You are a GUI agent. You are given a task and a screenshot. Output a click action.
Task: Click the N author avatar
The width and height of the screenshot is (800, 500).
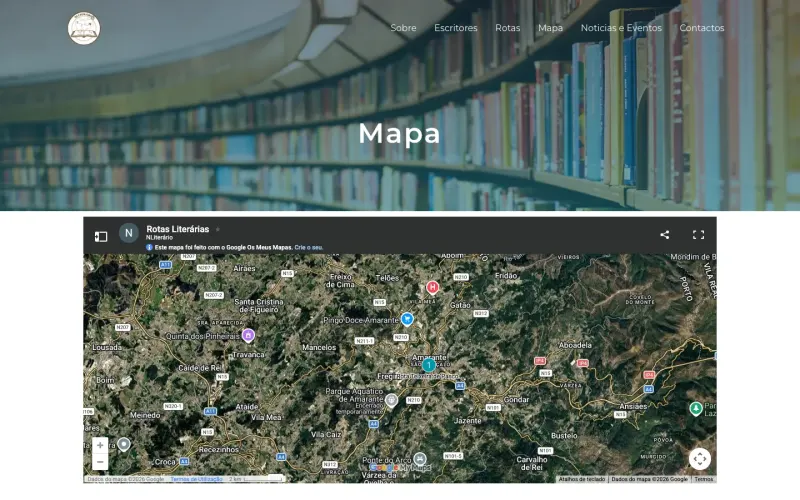coord(129,233)
